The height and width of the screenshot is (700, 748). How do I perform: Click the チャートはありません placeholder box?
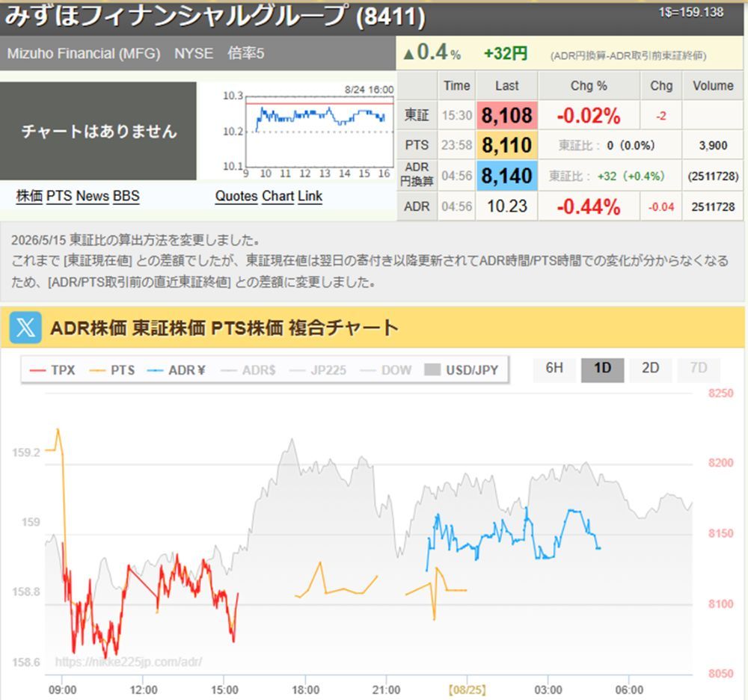coord(98,131)
